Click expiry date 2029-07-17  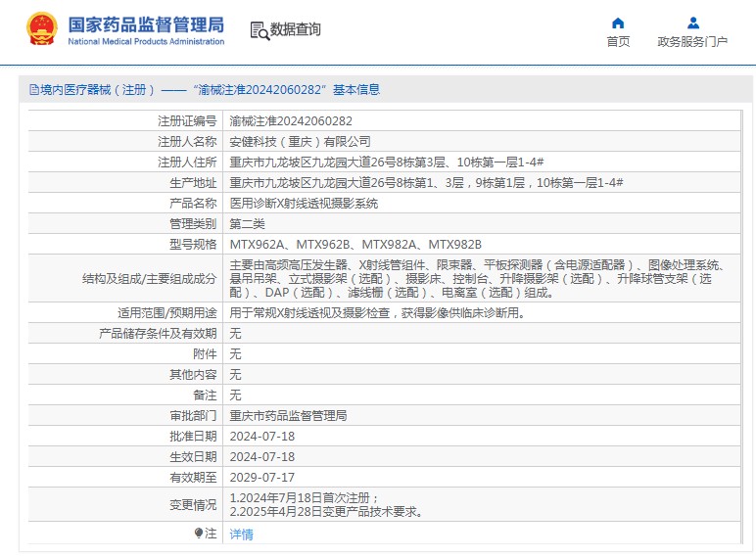click(261, 478)
